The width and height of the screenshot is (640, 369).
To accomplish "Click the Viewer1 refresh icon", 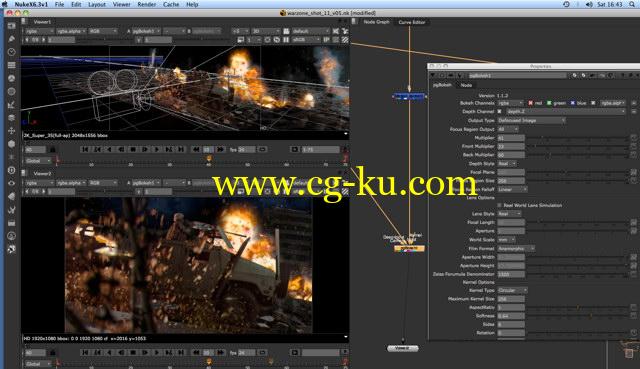I will coord(277,40).
